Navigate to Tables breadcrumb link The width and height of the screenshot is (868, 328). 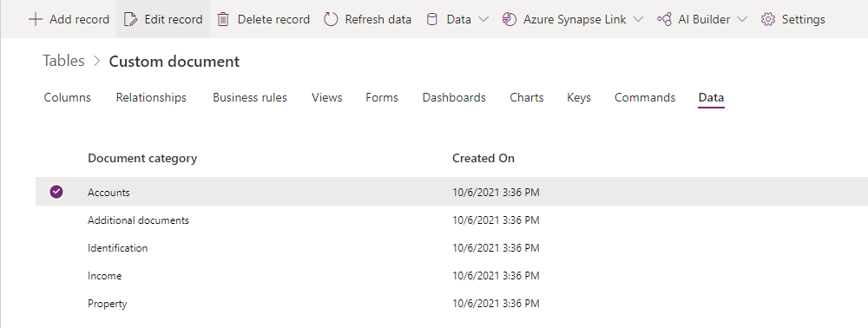tap(63, 61)
